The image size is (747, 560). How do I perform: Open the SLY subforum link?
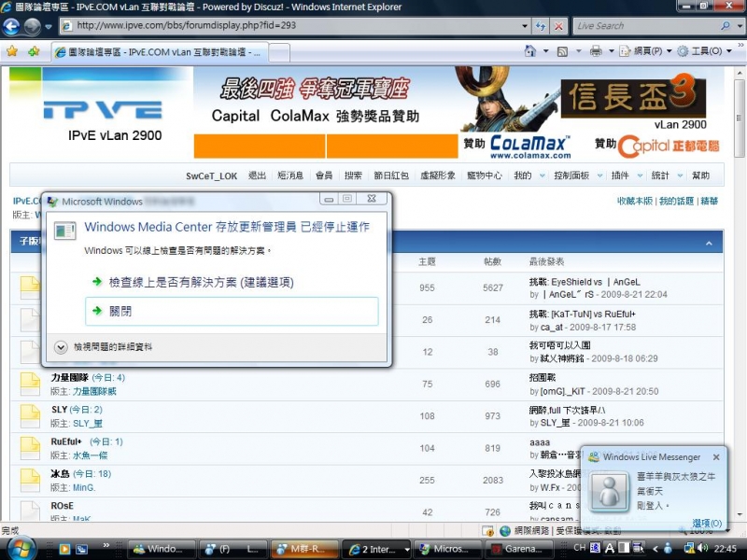coord(59,410)
